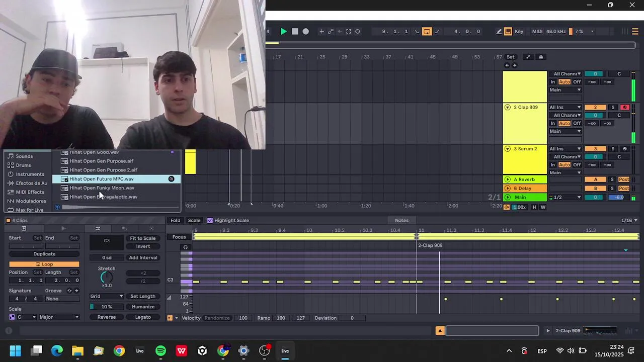Adjust the 10% humanize amount slider
This screenshot has width=644, height=362.
click(x=107, y=307)
